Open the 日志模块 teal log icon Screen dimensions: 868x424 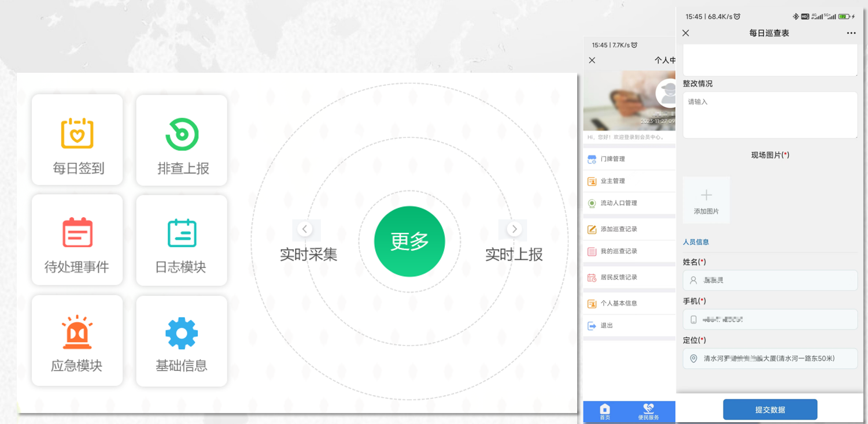click(182, 233)
